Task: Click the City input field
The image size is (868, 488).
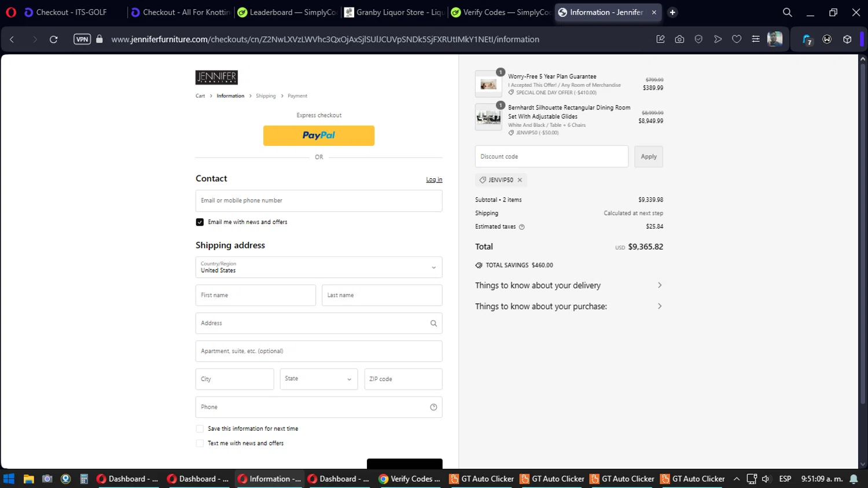Action: pos(234,379)
